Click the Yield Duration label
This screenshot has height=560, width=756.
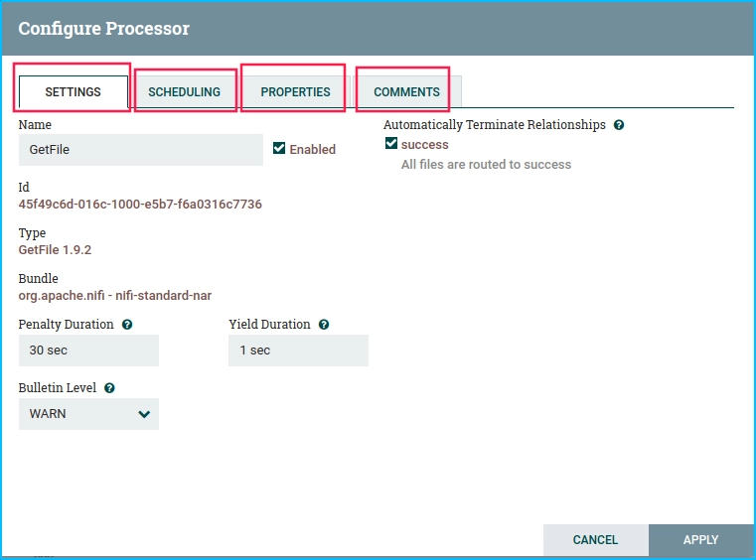269,325
